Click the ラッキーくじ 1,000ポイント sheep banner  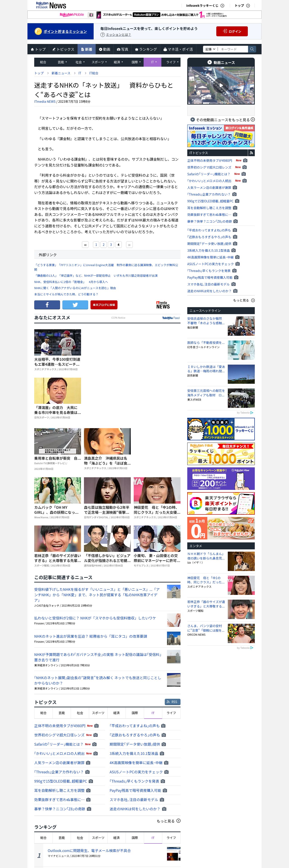(221, 429)
